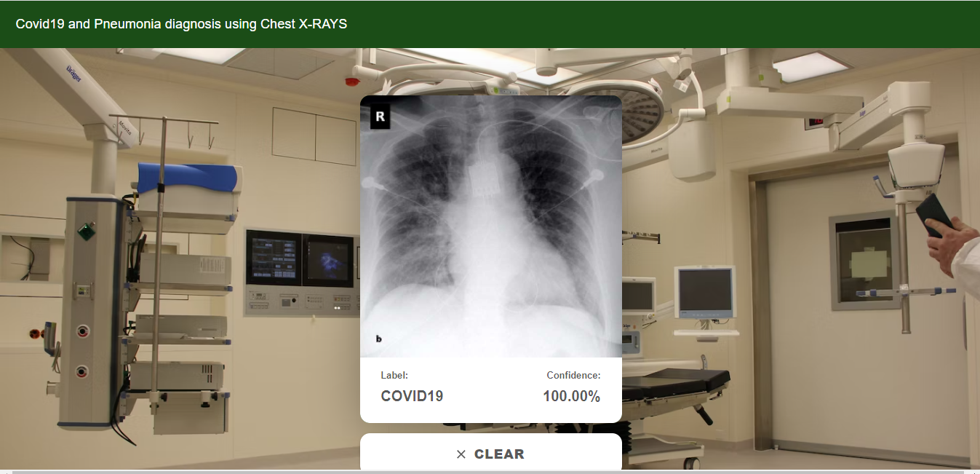Click the diagnosis results card
This screenshot has height=474, width=980.
click(491, 388)
